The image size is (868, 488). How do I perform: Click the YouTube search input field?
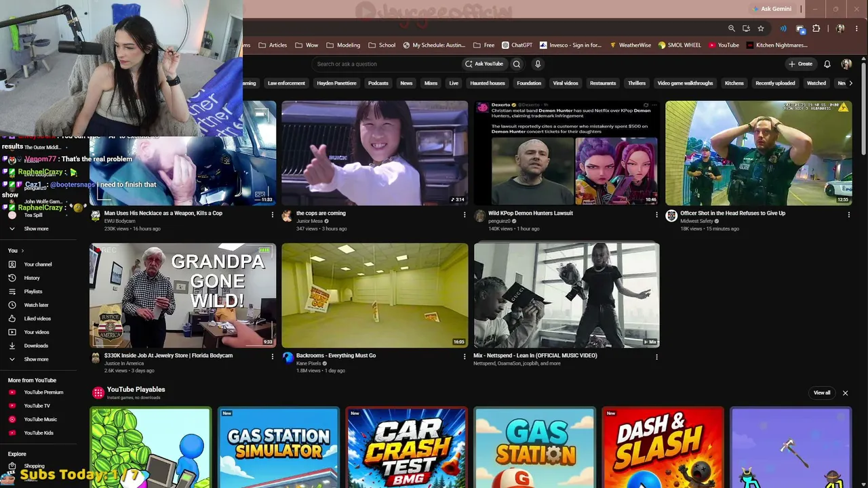(387, 64)
